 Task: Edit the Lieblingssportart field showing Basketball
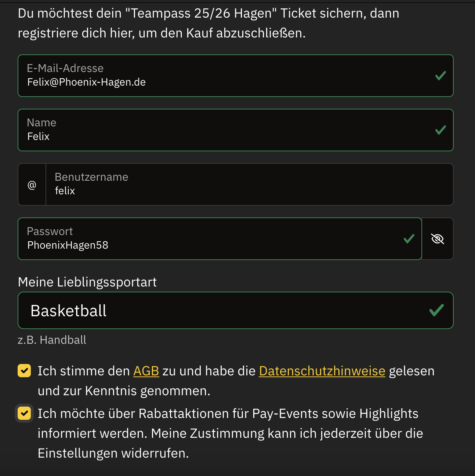pyautogui.click(x=220, y=311)
